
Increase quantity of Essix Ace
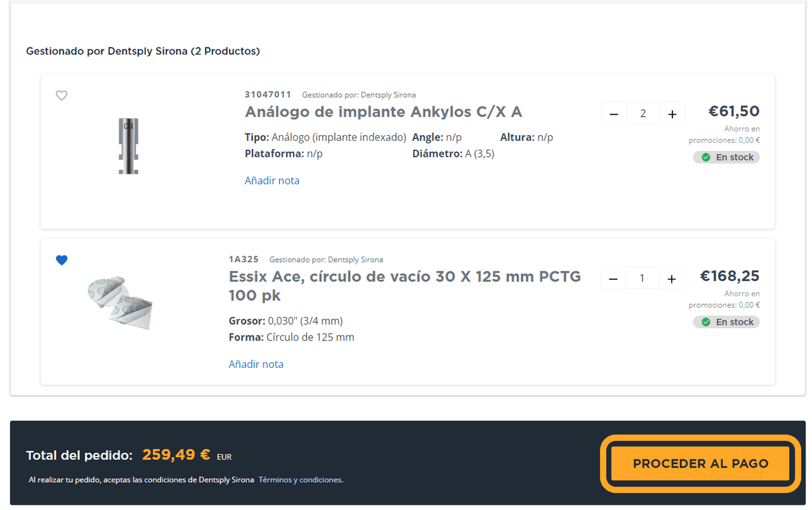pos(671,278)
